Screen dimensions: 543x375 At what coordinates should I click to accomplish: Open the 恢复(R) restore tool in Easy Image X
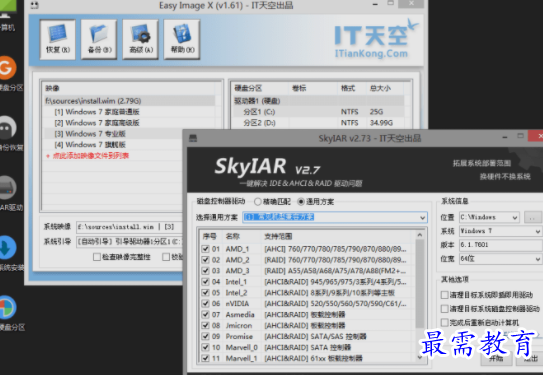point(57,39)
